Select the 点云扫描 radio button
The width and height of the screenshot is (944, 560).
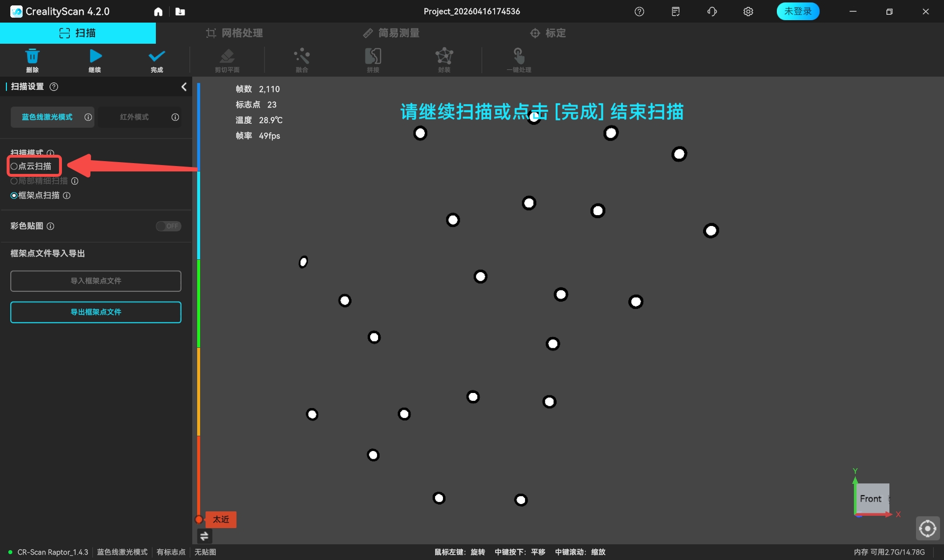pos(14,166)
